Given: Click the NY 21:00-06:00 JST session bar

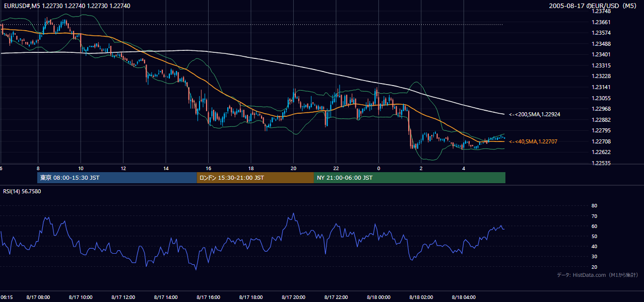Looking at the screenshot, I should [x=410, y=178].
